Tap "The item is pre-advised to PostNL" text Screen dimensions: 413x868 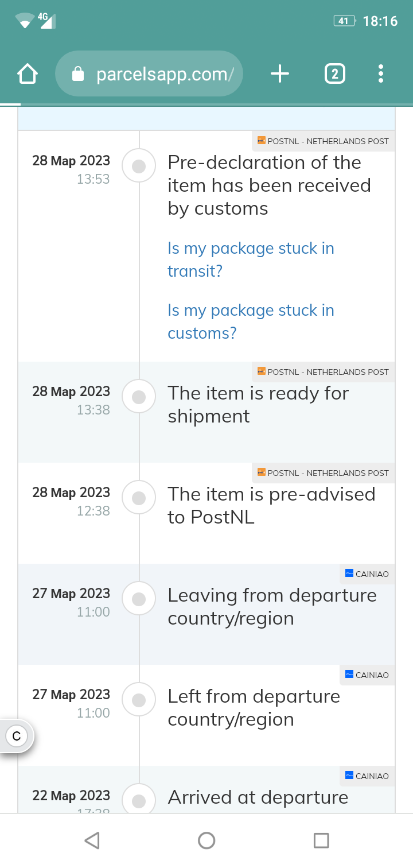(x=271, y=505)
